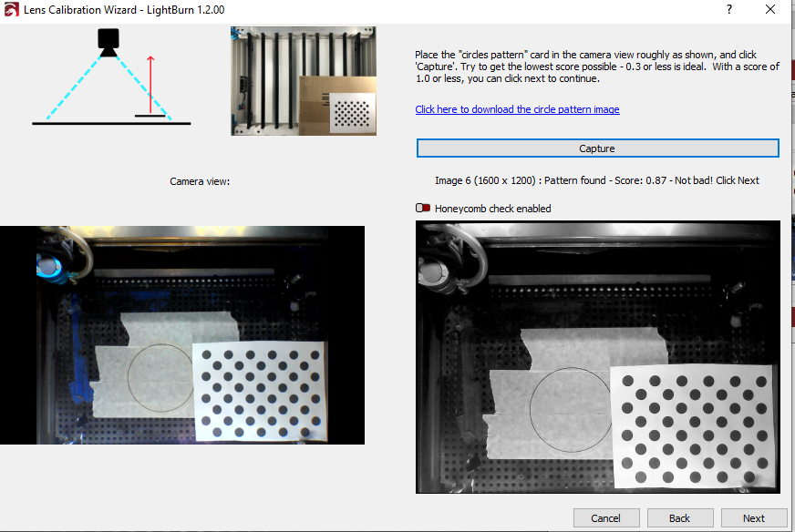
Task: Click the camera position diagram illustration
Action: tap(111, 77)
